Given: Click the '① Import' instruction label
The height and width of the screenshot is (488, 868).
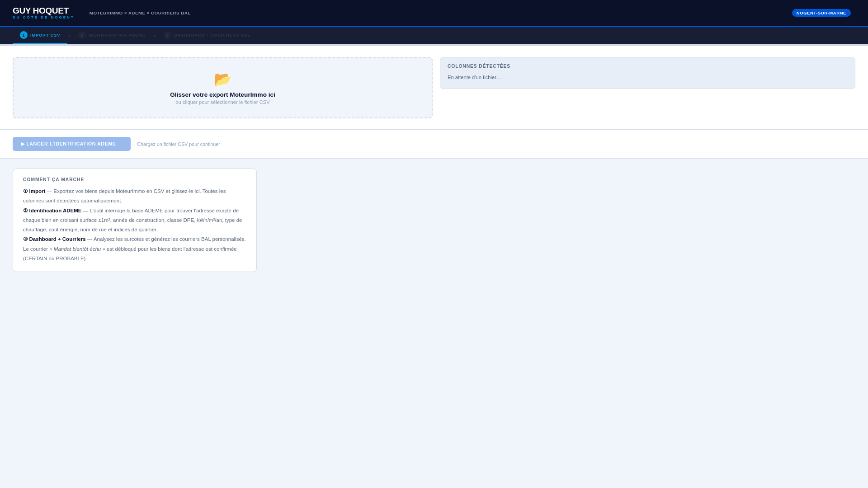Looking at the screenshot, I should pyautogui.click(x=34, y=192).
